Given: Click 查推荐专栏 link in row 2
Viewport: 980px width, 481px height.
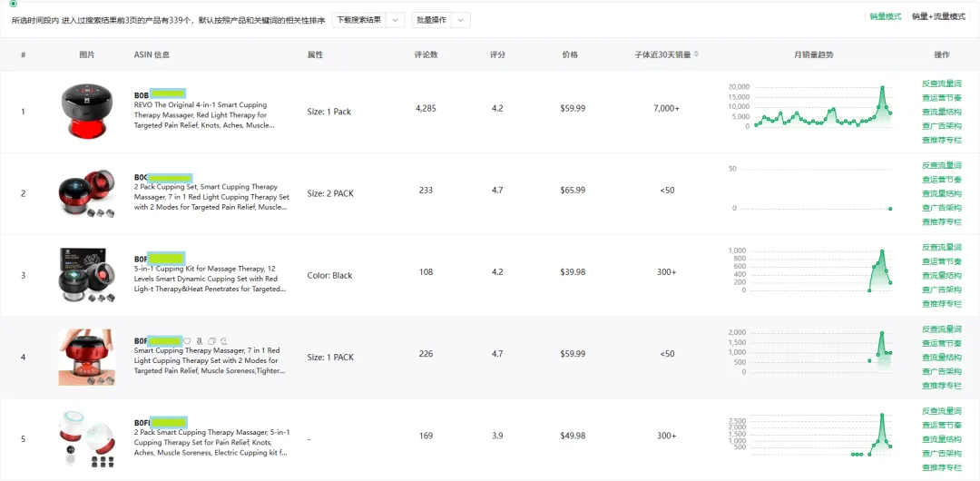Looking at the screenshot, I should [x=941, y=221].
